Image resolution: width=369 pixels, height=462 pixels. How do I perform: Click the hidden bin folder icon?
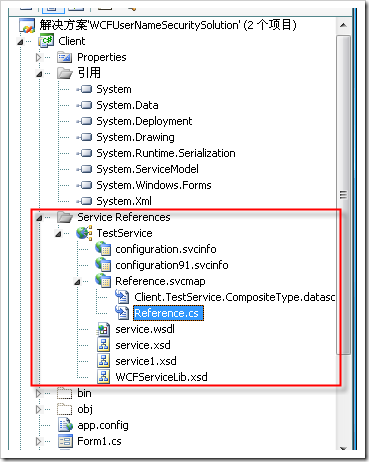point(65,393)
